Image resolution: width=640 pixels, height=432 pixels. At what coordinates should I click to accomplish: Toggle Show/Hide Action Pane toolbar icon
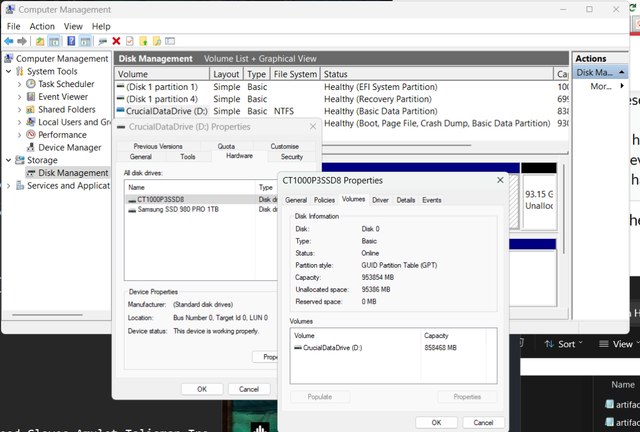pyautogui.click(x=85, y=41)
